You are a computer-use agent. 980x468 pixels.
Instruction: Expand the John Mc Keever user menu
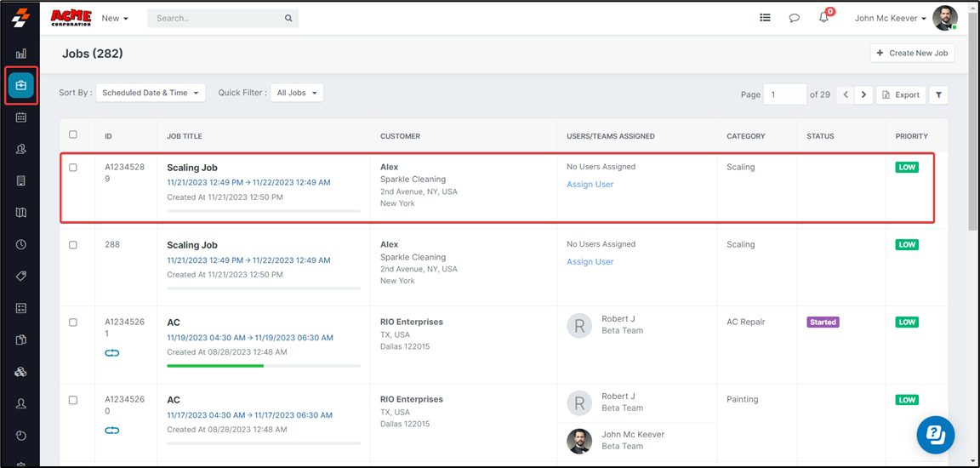point(892,18)
